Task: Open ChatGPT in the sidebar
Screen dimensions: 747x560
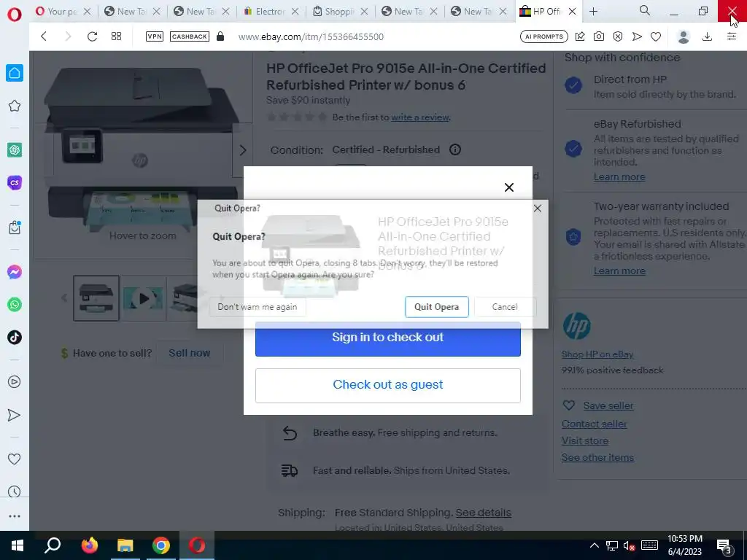Action: click(x=15, y=150)
